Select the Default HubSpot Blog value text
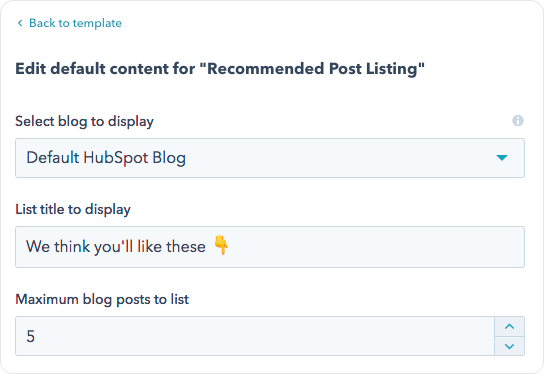 [106, 158]
